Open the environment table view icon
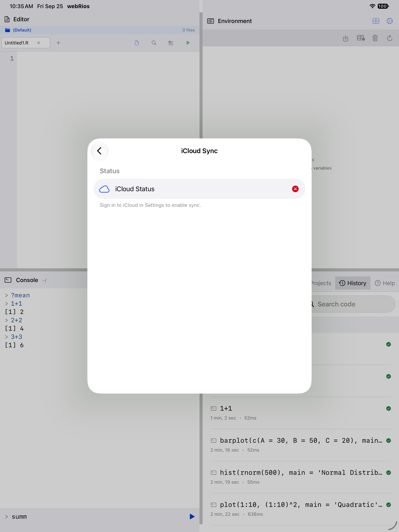 click(x=361, y=38)
